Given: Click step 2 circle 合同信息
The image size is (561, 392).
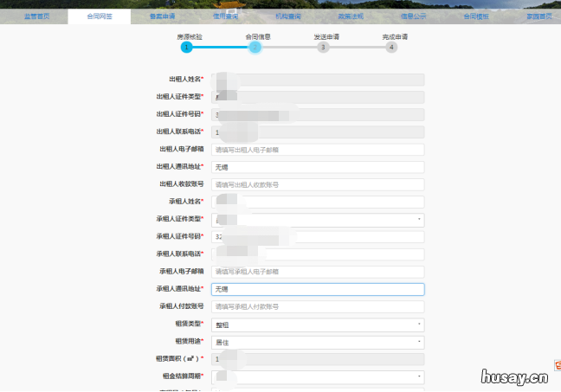Looking at the screenshot, I should tap(255, 48).
